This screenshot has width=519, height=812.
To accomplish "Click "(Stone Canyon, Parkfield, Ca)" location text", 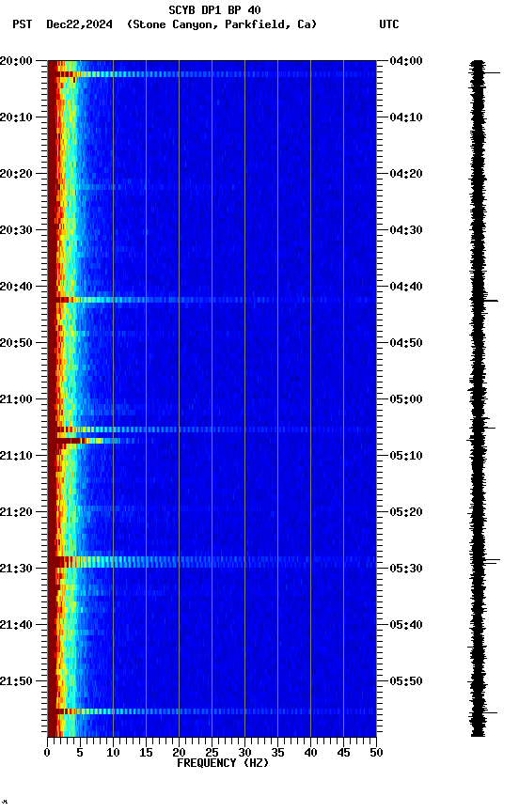I will click(x=222, y=24).
